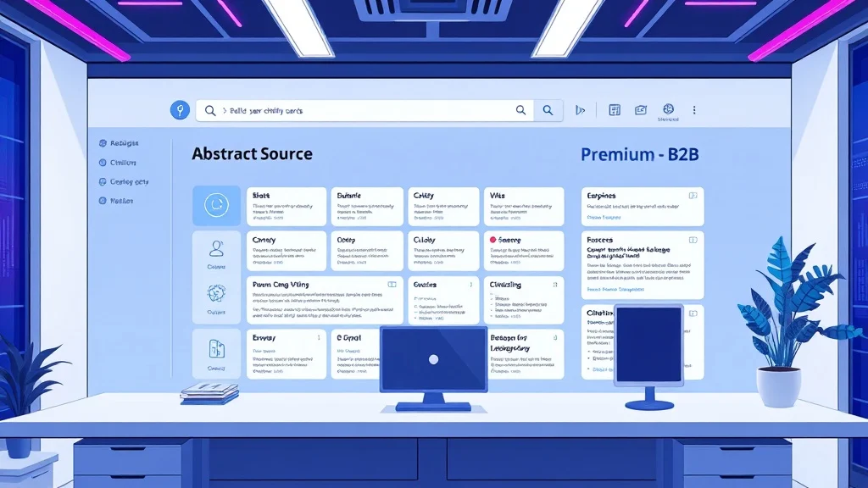Click the globe icon in top toolbar

(668, 109)
